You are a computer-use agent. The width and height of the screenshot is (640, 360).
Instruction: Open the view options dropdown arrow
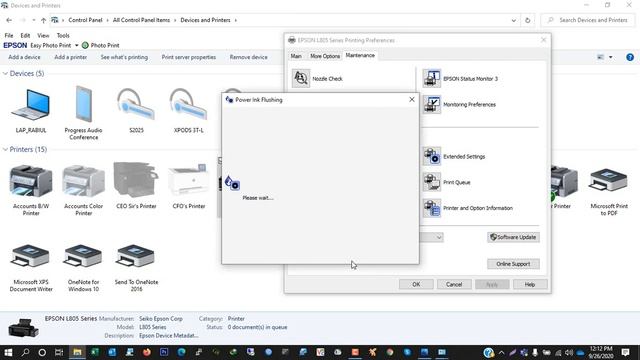(x=611, y=57)
